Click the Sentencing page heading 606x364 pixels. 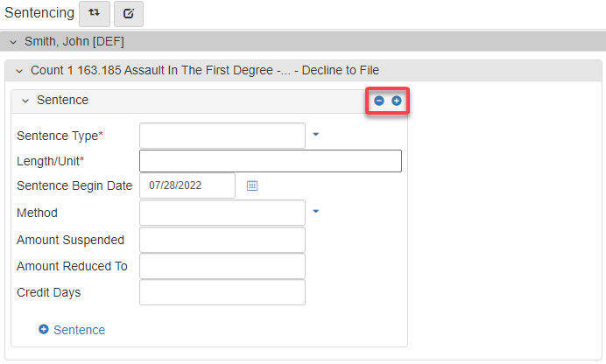point(39,13)
